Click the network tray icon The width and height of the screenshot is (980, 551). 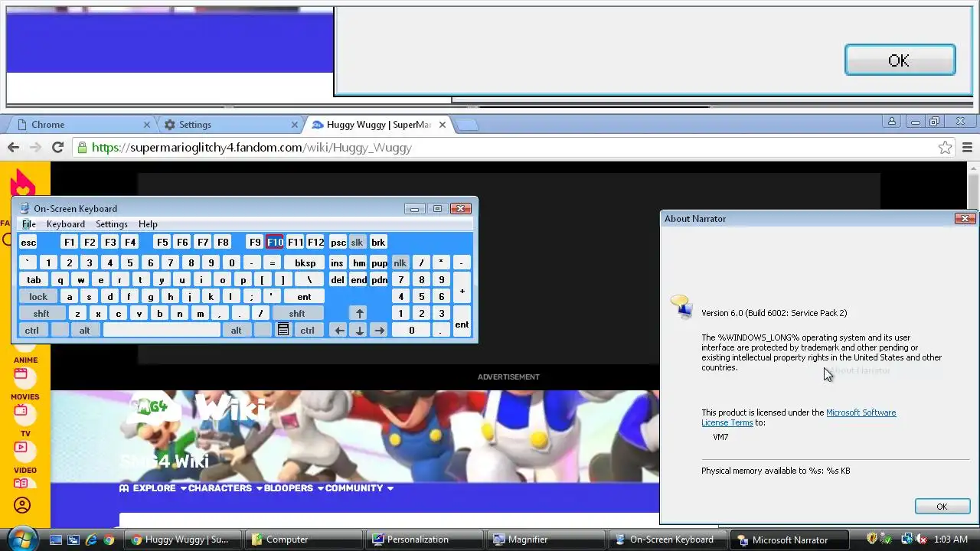pos(906,540)
